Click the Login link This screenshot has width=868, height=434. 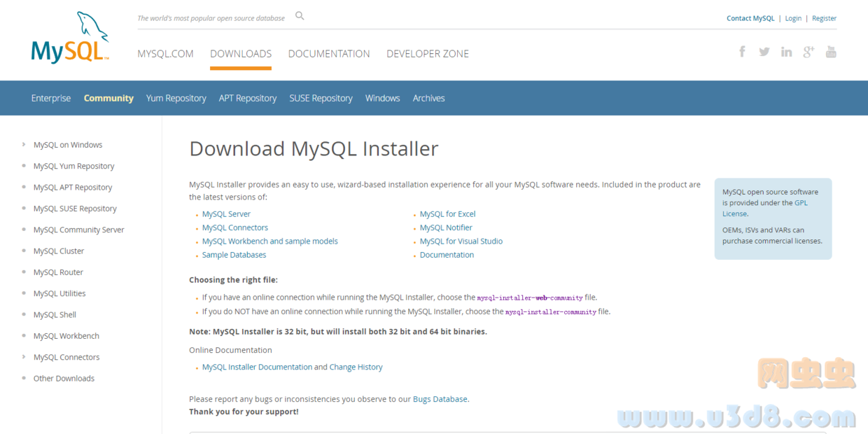[x=793, y=18]
